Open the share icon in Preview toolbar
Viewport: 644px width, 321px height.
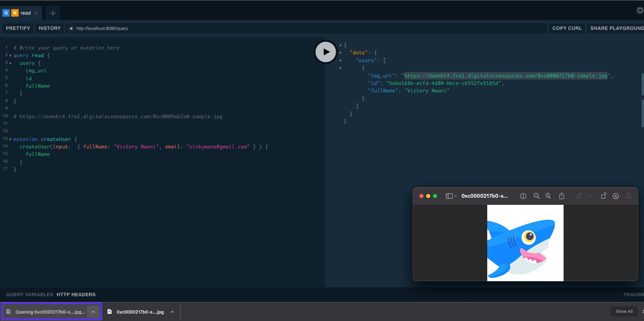click(x=562, y=196)
